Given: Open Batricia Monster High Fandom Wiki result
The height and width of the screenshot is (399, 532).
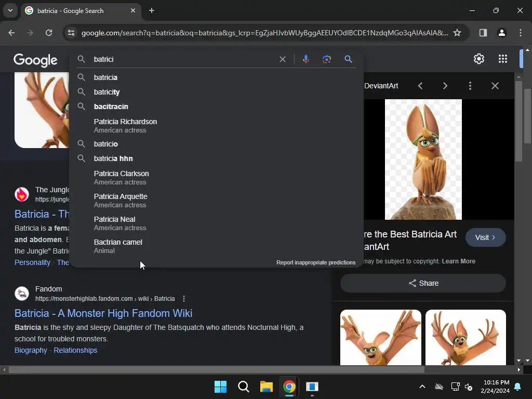Looking at the screenshot, I should (x=103, y=313).
